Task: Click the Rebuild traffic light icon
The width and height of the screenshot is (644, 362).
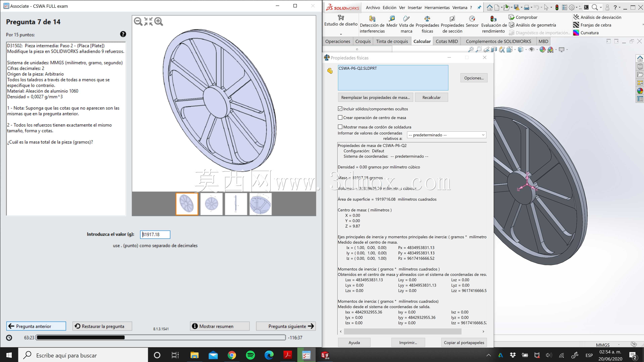Action: click(557, 8)
